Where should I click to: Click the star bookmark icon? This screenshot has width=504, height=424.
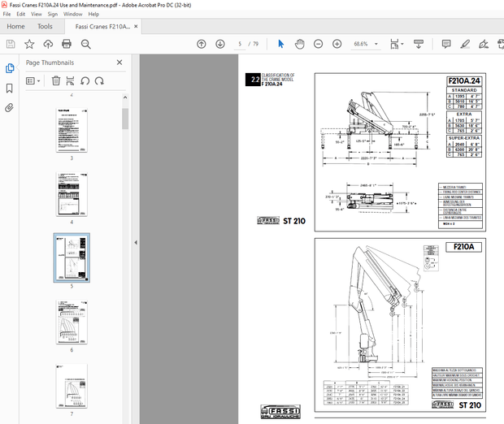29,44
